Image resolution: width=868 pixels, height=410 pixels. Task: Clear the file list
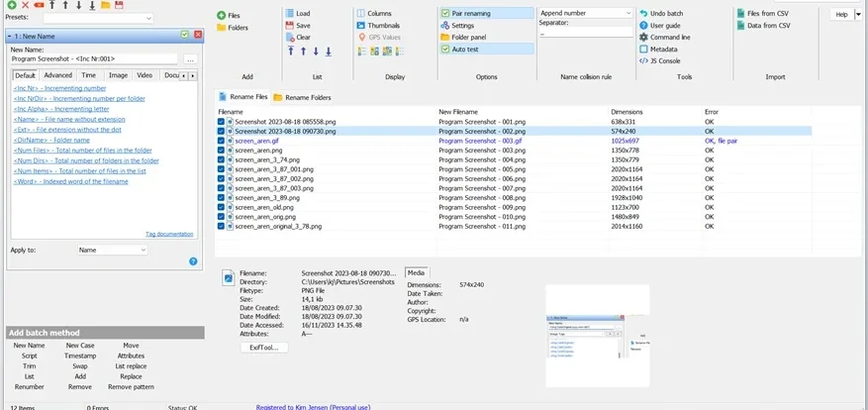click(x=299, y=37)
